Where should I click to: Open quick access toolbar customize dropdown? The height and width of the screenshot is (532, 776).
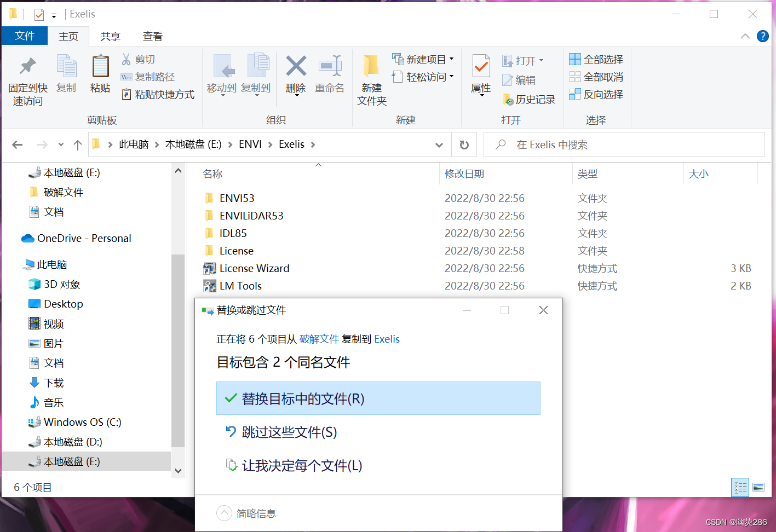coord(54,15)
